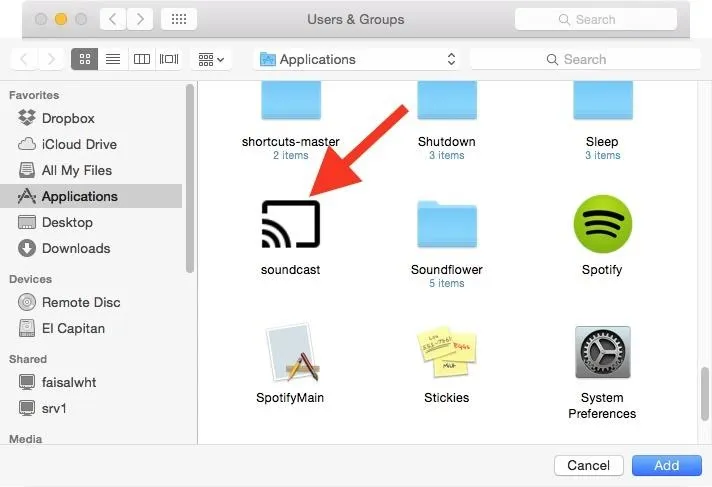Open Dropbox in sidebar
The height and width of the screenshot is (487, 712).
(x=91, y=118)
